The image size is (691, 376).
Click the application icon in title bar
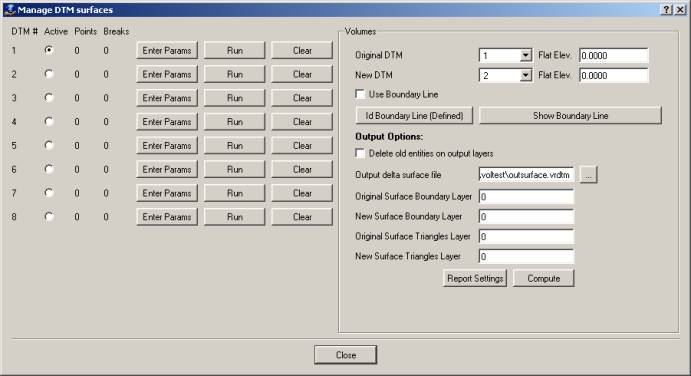click(9, 10)
